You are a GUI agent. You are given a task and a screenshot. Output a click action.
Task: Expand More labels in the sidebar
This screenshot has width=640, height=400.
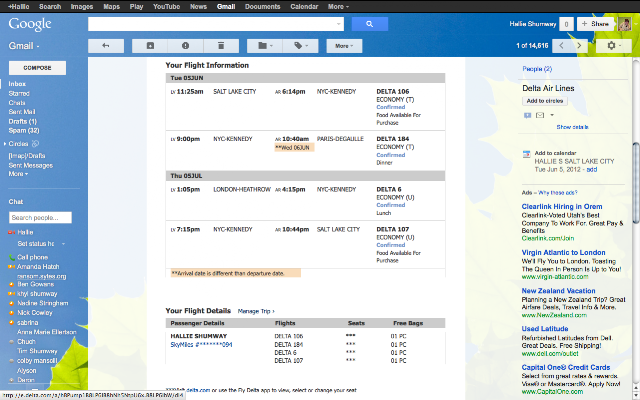pos(18,174)
